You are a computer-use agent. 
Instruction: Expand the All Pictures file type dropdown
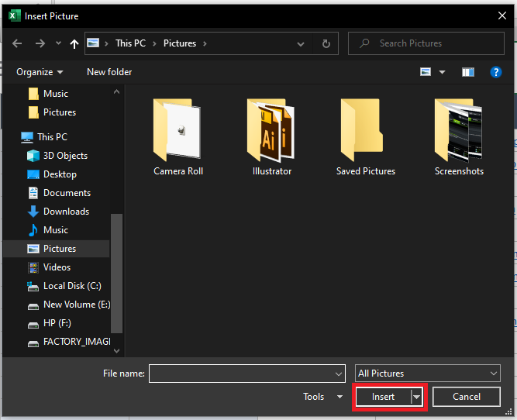click(428, 374)
